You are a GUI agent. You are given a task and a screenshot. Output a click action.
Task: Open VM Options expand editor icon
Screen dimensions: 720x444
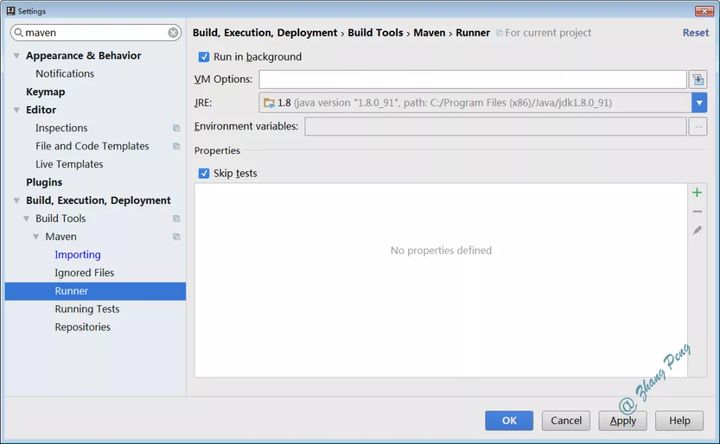698,79
